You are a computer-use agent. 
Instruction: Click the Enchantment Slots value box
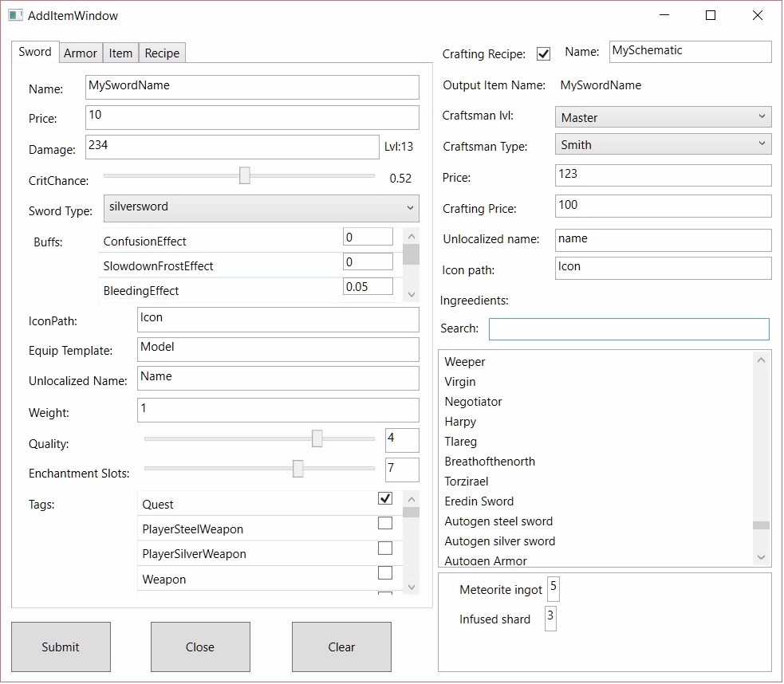pos(402,470)
